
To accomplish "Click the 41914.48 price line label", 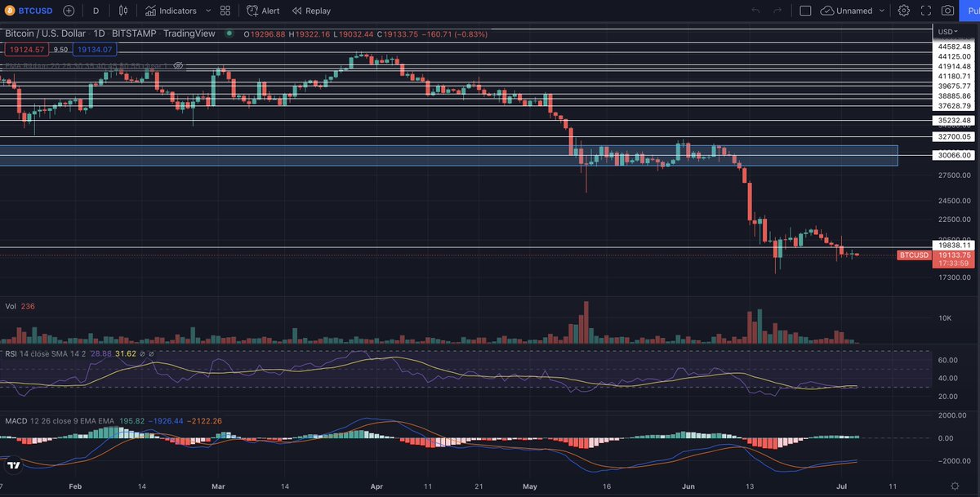I will pos(954,66).
